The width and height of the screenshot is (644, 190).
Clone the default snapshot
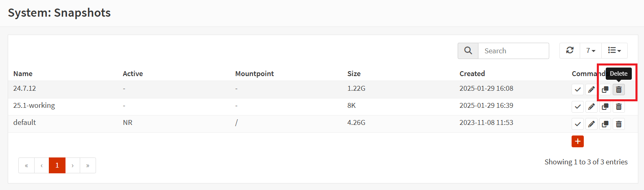pos(605,124)
